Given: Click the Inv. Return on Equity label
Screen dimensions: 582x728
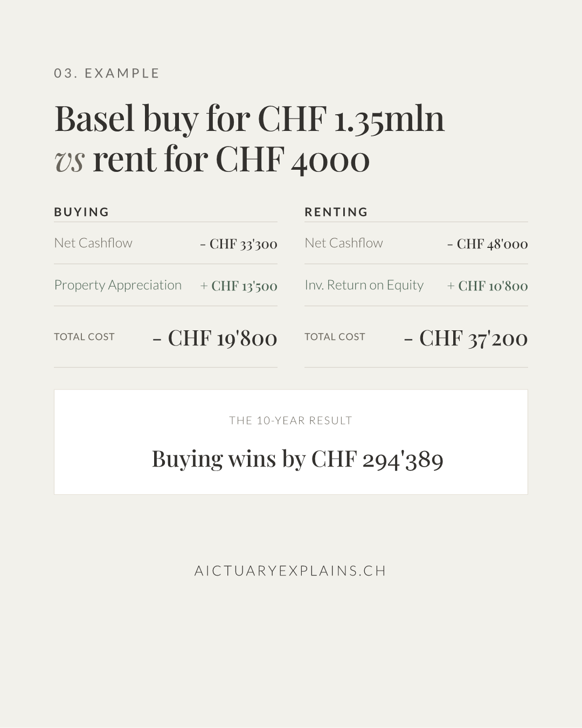Looking at the screenshot, I should 364,285.
